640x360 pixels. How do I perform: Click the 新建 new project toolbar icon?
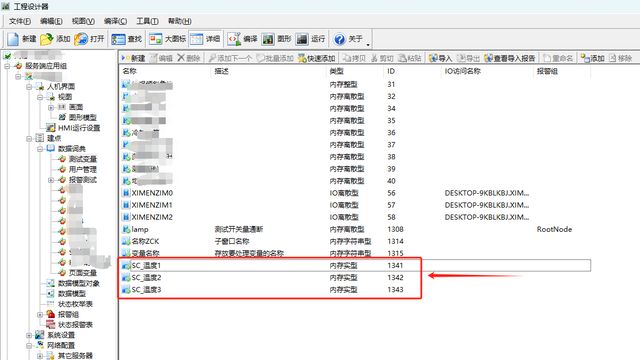13,39
